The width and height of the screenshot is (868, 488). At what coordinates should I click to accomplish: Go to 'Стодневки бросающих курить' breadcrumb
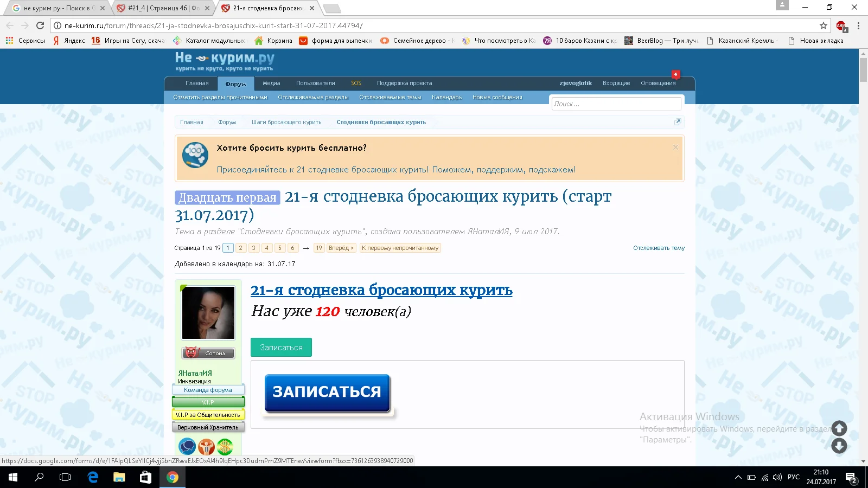tap(381, 122)
